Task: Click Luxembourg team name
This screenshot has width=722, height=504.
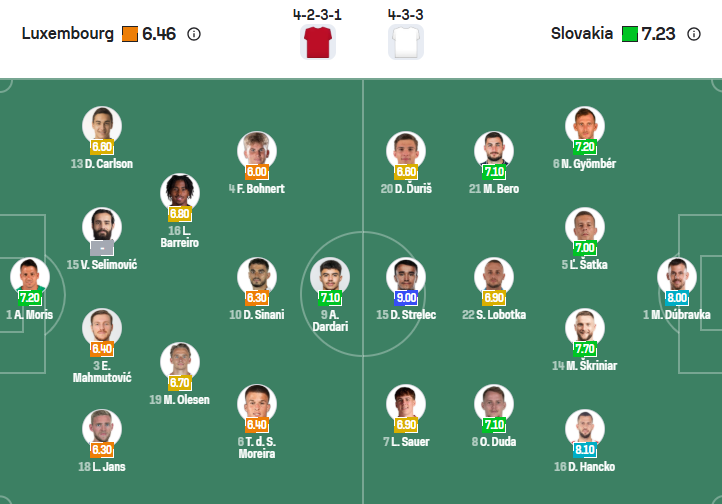Action: (67, 34)
